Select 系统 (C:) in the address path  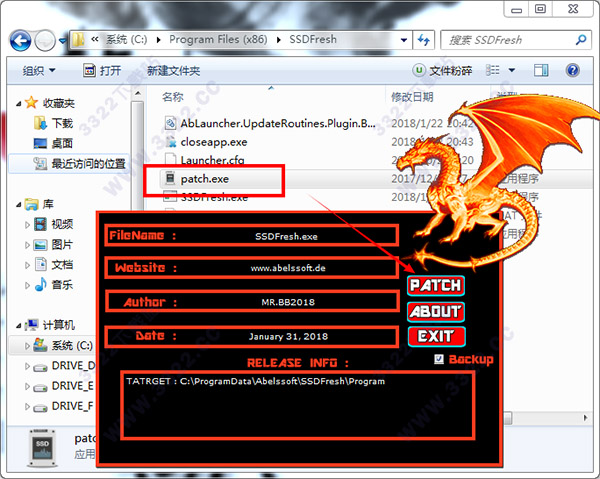[126, 39]
